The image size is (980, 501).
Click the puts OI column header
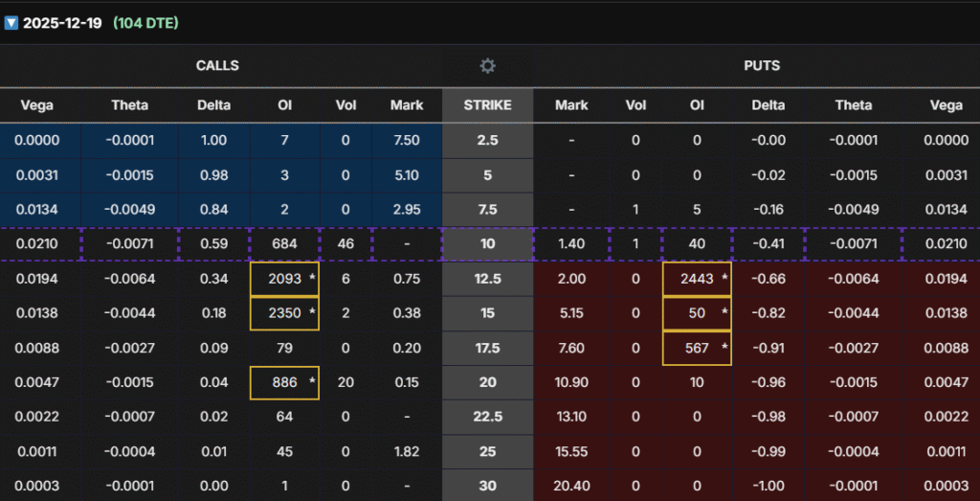[x=697, y=105]
